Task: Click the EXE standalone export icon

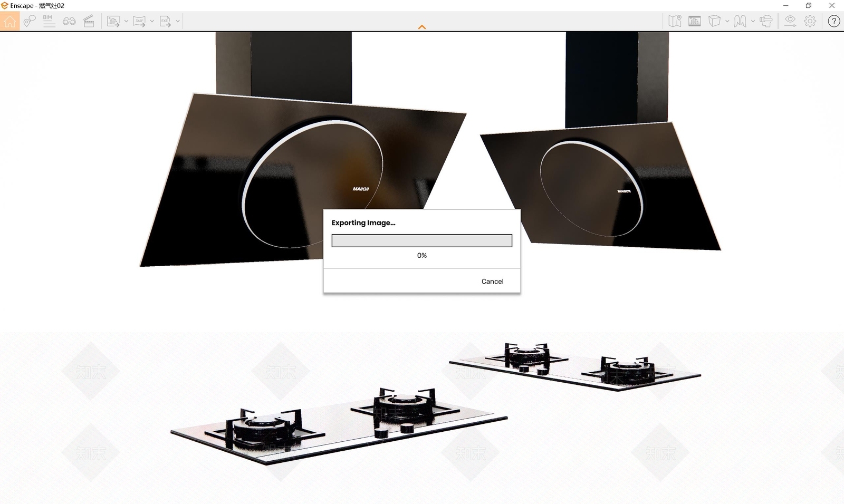Action: (165, 21)
